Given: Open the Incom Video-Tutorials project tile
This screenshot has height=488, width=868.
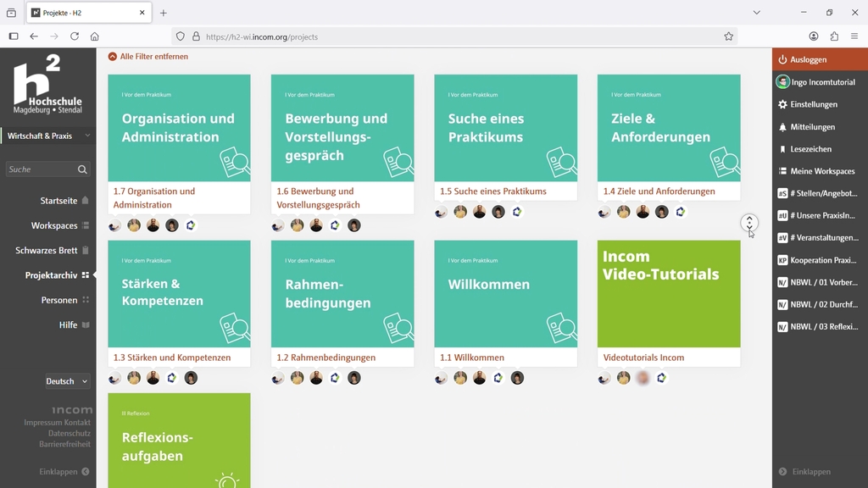Looking at the screenshot, I should (x=668, y=294).
